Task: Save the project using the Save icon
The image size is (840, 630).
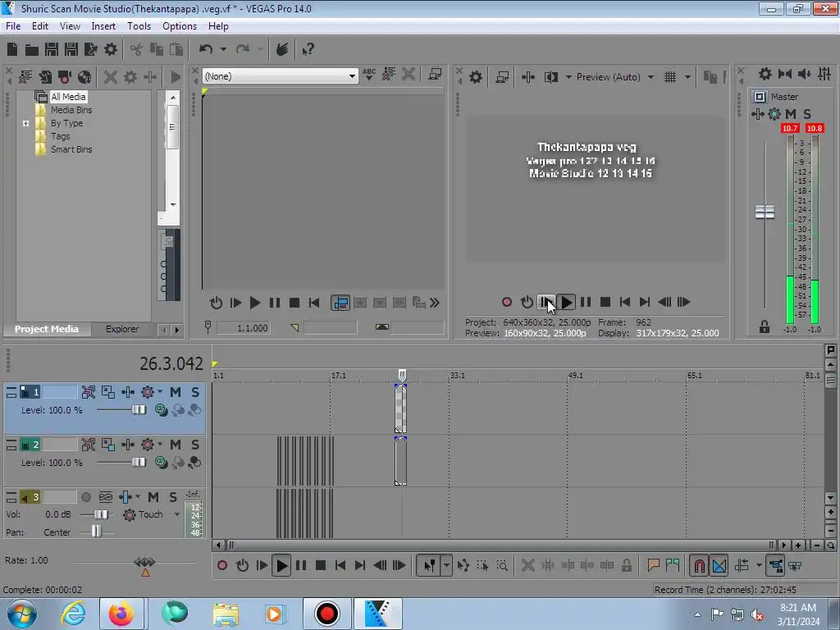Action: [x=52, y=49]
